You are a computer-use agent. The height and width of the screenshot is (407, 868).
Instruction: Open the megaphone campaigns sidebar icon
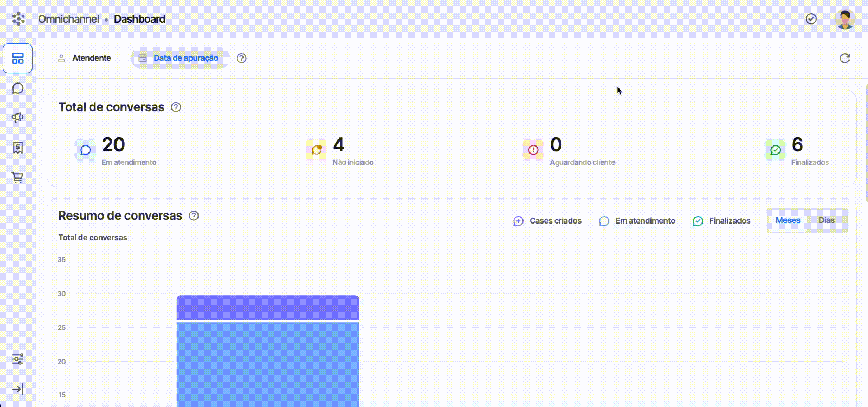[x=18, y=117]
